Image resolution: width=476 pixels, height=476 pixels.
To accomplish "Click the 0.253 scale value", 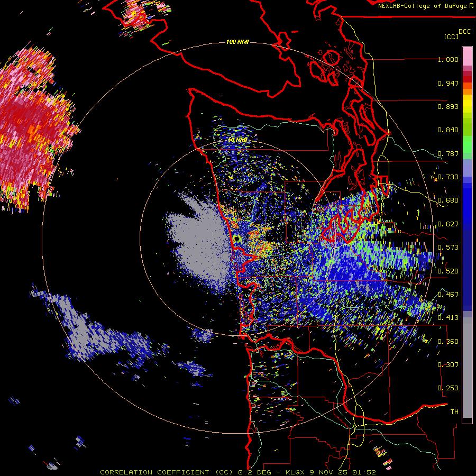I will [x=448, y=388].
